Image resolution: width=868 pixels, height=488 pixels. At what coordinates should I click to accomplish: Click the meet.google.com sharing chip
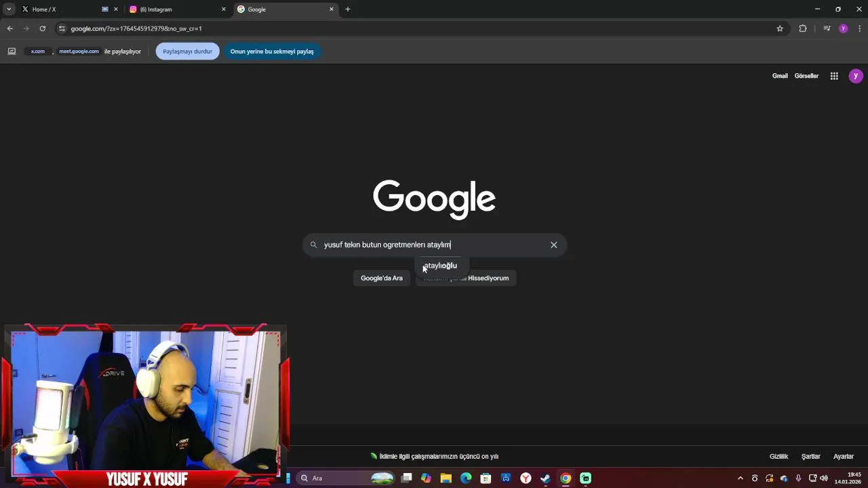(x=79, y=52)
